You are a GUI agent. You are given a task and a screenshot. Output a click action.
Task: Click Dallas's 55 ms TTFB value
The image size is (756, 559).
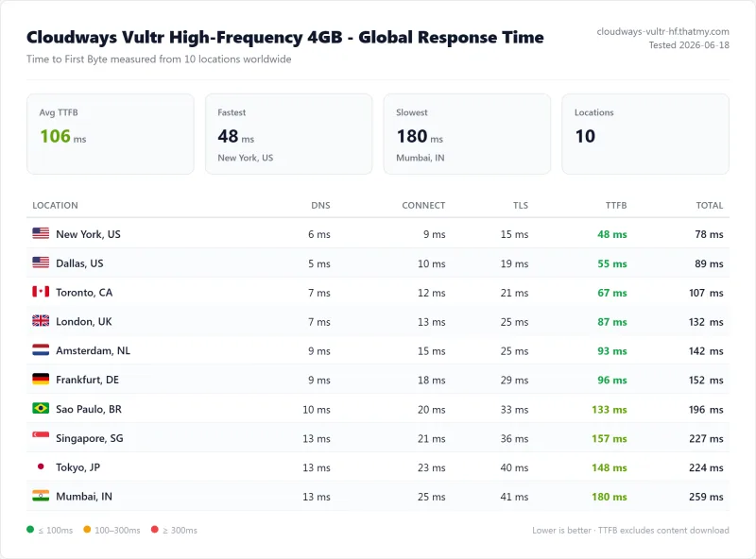tap(611, 263)
